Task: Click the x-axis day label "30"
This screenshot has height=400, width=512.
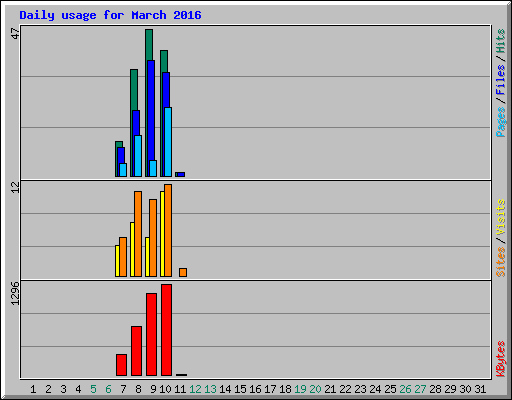Action: tap(465, 389)
